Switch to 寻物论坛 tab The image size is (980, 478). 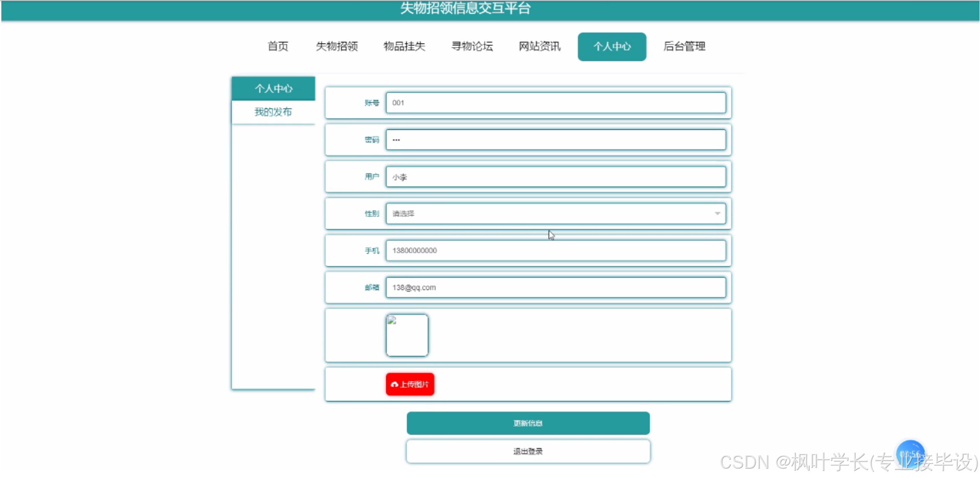(472, 46)
